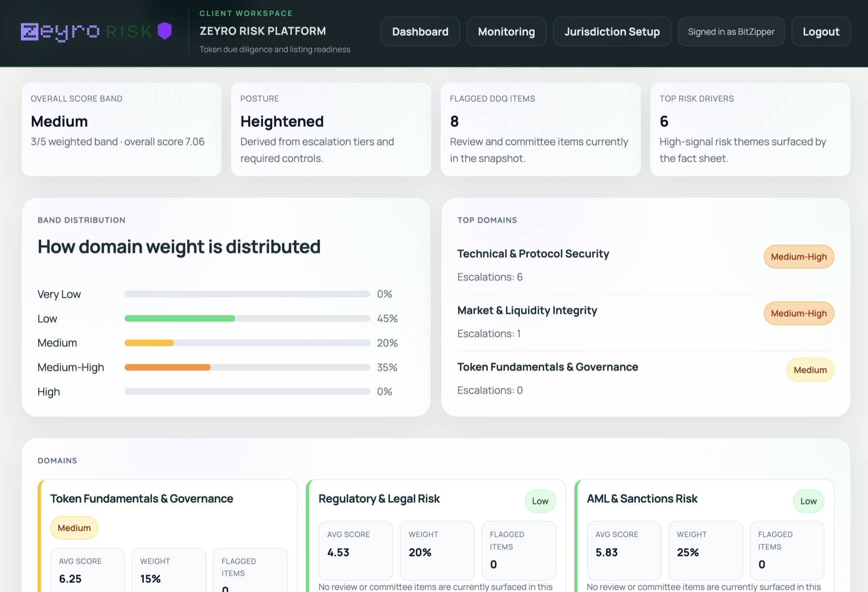This screenshot has height=592, width=868.
Task: Click the purple shield icon beside RISK
Action: click(163, 30)
